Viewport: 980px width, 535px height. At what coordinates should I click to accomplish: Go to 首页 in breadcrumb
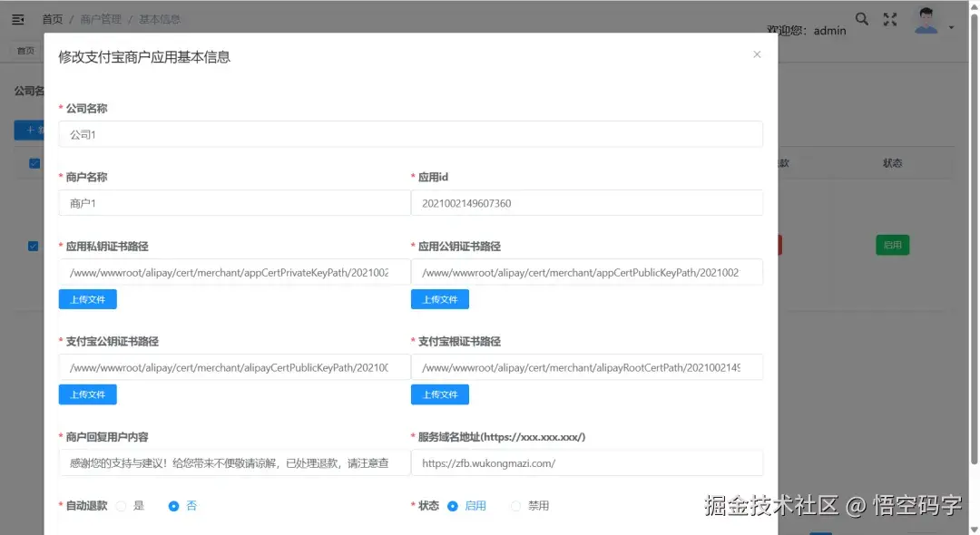click(x=53, y=19)
